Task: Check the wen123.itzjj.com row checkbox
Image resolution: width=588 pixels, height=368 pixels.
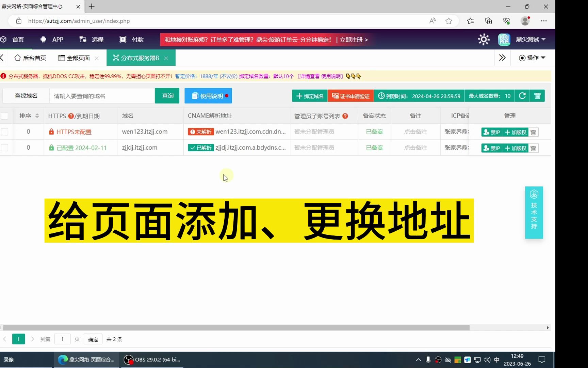Action: coord(4,132)
